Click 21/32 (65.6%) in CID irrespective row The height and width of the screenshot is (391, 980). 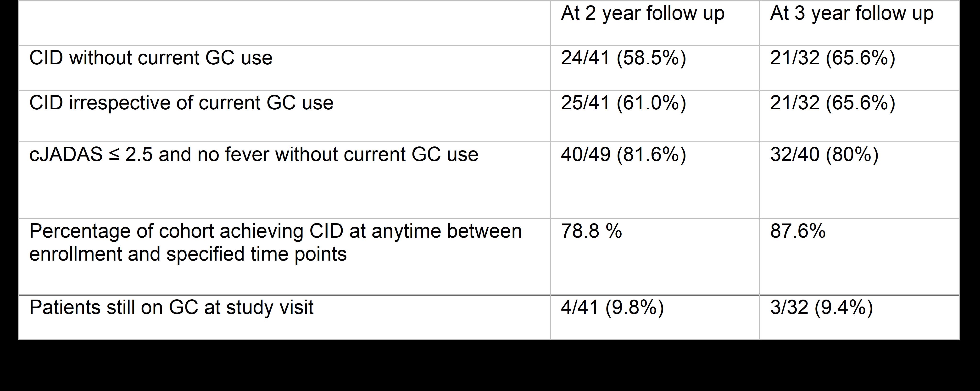(832, 103)
